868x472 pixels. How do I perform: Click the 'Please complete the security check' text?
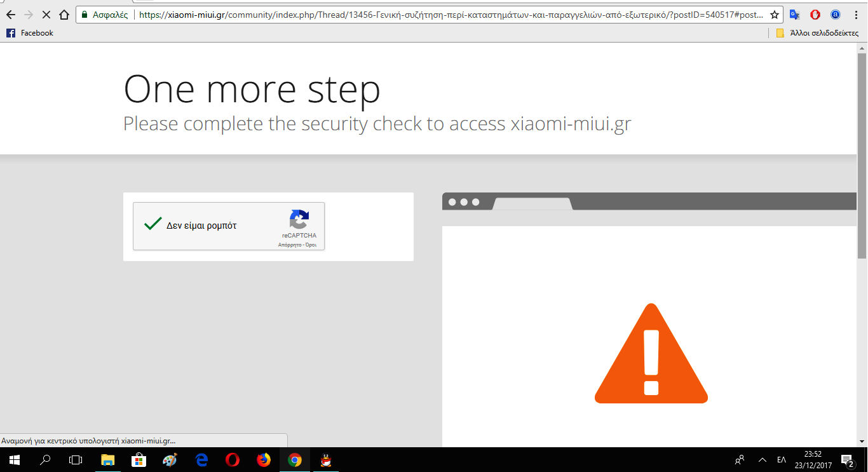pyautogui.click(x=377, y=124)
